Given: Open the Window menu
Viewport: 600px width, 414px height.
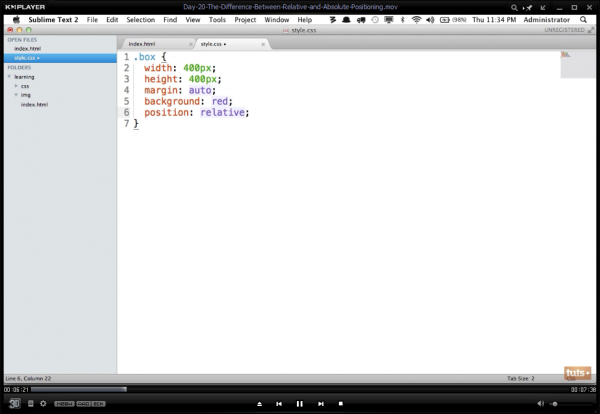Looking at the screenshot, I should [x=277, y=20].
